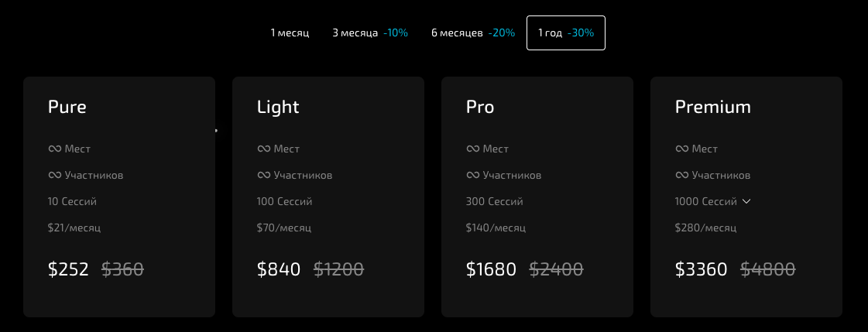Click infinity icon next to Участников in Pro
The image size is (868, 332).
point(473,176)
